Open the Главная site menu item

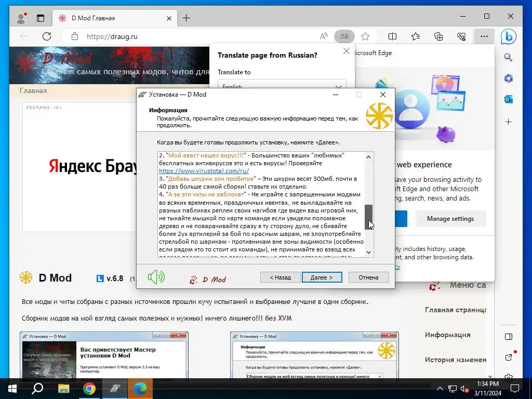[x=33, y=90]
